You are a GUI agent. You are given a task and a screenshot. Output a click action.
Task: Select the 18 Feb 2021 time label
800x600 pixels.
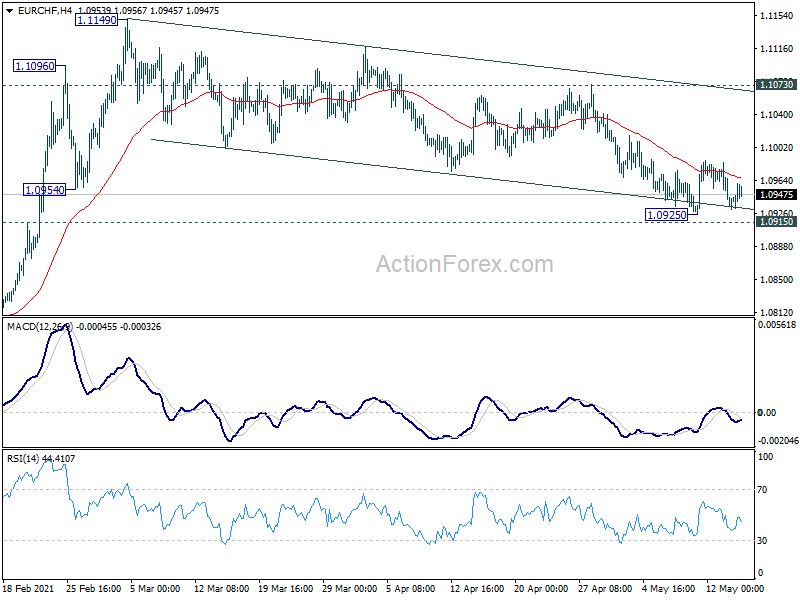click(29, 589)
